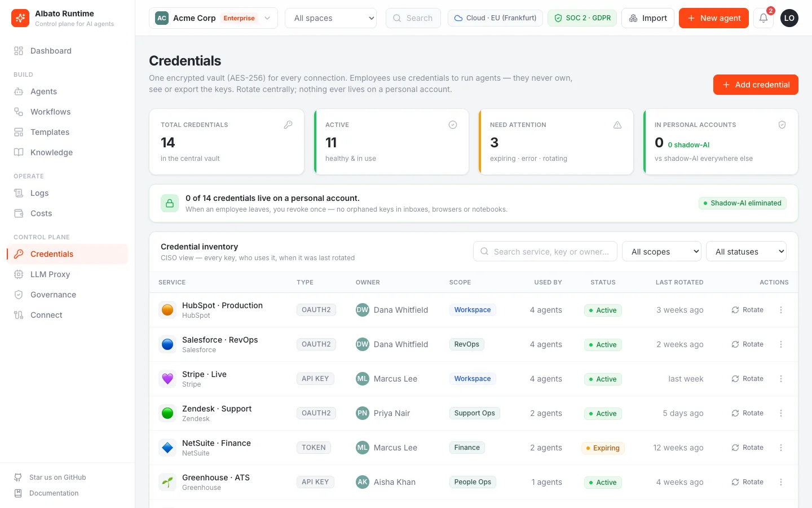Click the Need Attention stat card
The image size is (812, 508).
pyautogui.click(x=556, y=142)
